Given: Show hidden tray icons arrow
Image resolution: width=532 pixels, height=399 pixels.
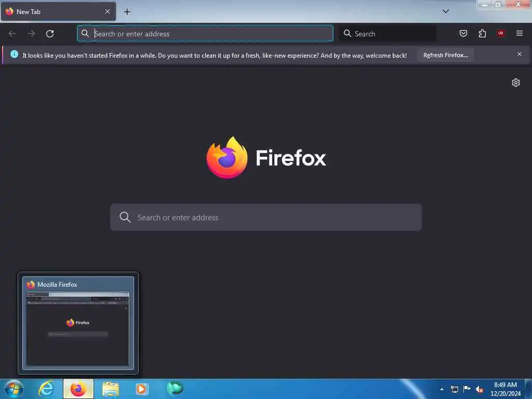Looking at the screenshot, I should click(x=442, y=389).
